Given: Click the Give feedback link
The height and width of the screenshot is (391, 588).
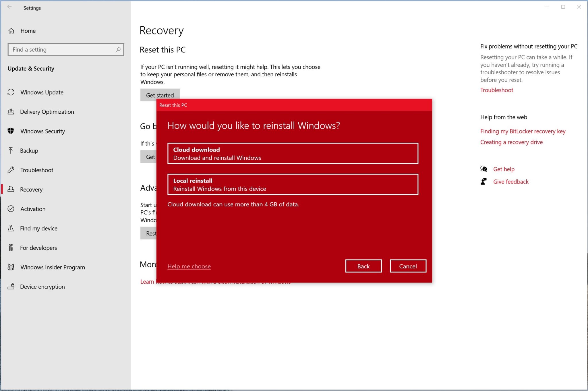Looking at the screenshot, I should 511,181.
